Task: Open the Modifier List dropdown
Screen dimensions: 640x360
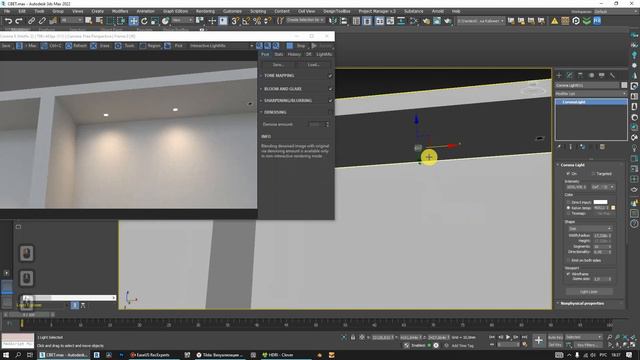Action: click(591, 94)
